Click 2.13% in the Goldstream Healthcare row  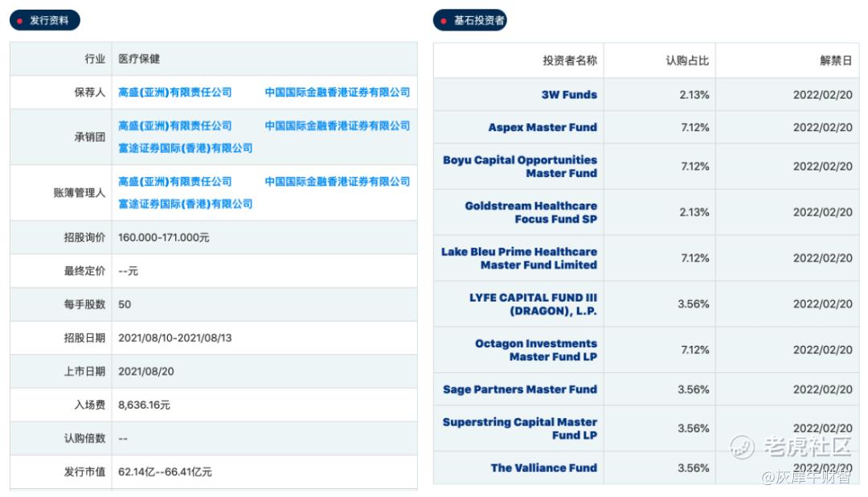(x=694, y=212)
